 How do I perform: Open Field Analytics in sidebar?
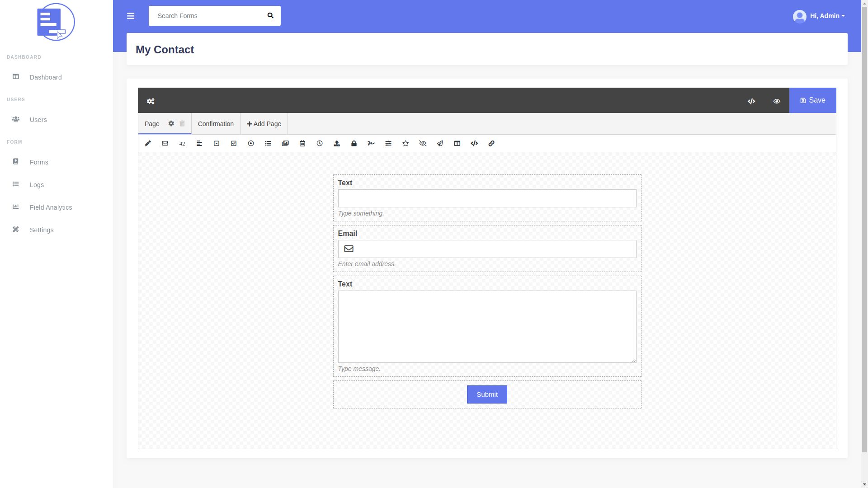51,207
